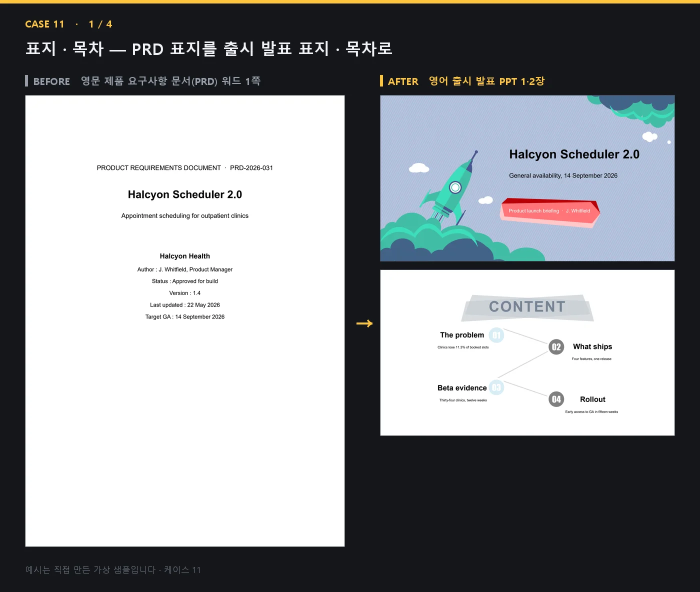Click the "What ships" agenda heading

click(592, 346)
